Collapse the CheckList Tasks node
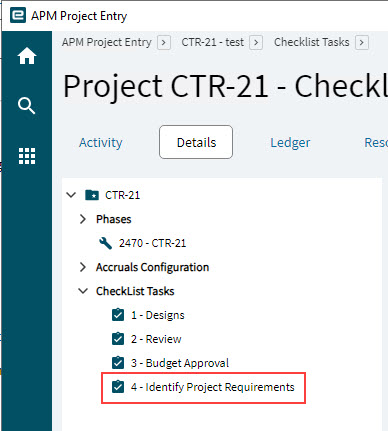Screen dimensions: 388x431 click(x=83, y=291)
